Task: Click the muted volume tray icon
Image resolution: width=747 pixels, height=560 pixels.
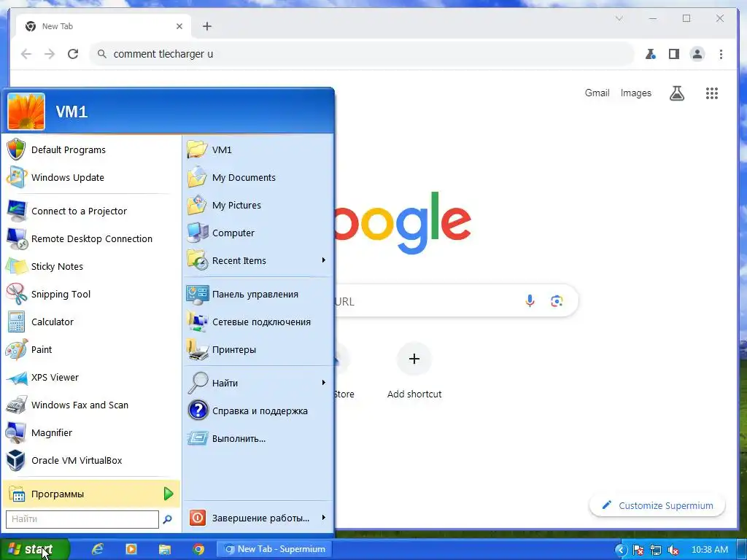Action: (x=673, y=550)
